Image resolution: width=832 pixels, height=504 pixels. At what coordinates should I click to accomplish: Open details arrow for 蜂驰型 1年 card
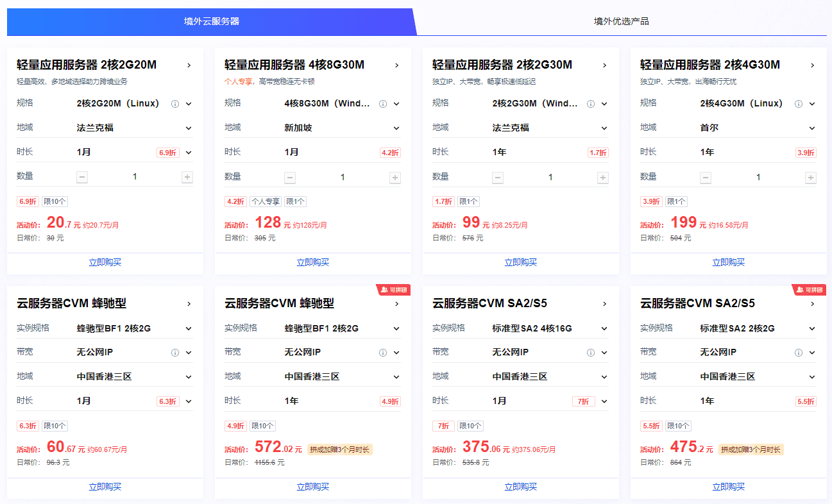pos(396,304)
